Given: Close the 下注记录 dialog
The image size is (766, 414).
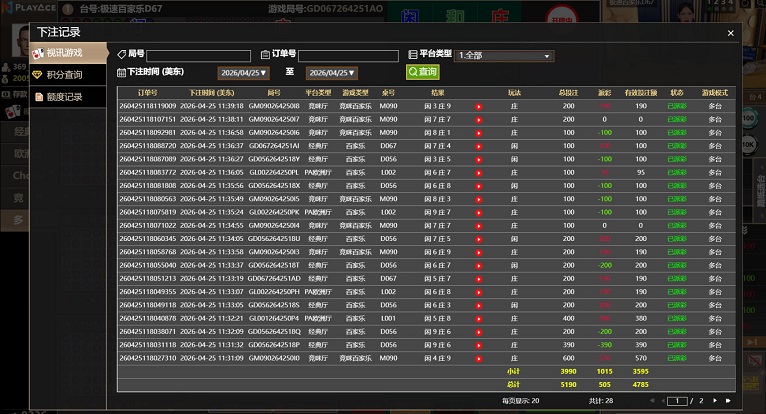Looking at the screenshot, I should click(x=730, y=33).
